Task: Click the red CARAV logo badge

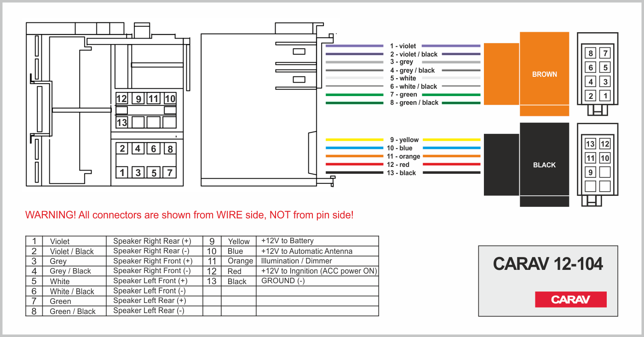Action: click(x=570, y=299)
